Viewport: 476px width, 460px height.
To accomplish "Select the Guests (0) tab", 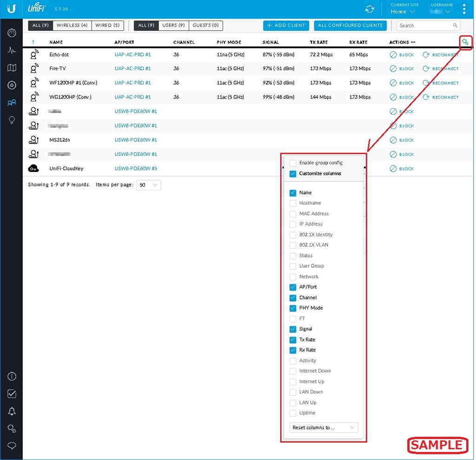I will (205, 26).
